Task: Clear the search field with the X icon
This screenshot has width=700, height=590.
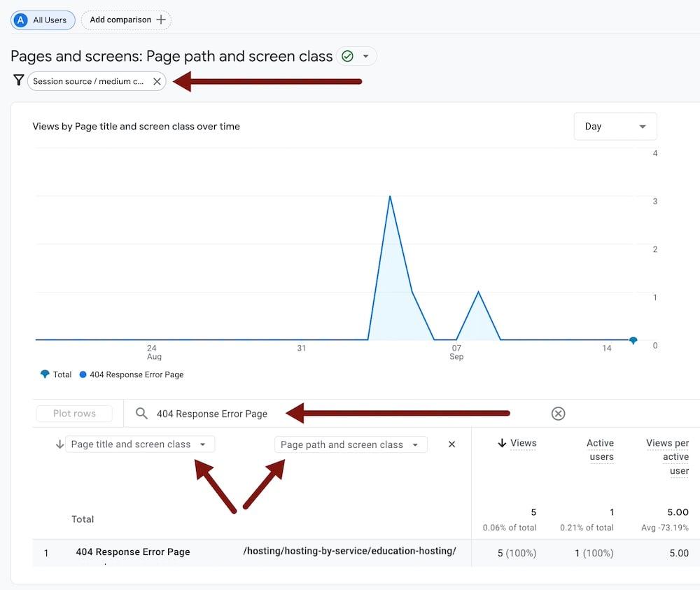Action: pos(558,414)
